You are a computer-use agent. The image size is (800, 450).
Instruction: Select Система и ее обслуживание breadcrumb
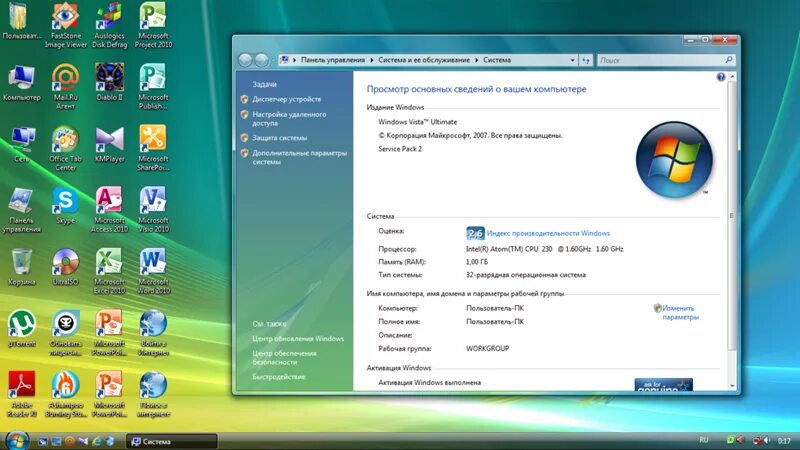[424, 60]
